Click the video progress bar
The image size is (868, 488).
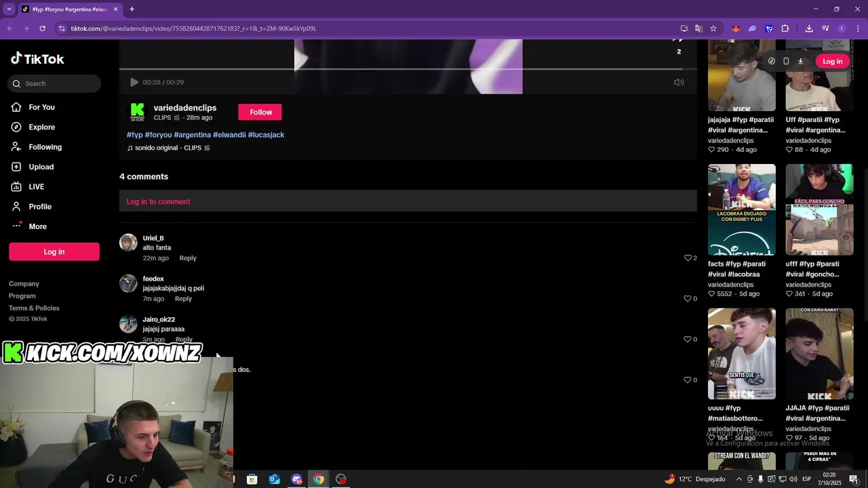pyautogui.click(x=408, y=69)
